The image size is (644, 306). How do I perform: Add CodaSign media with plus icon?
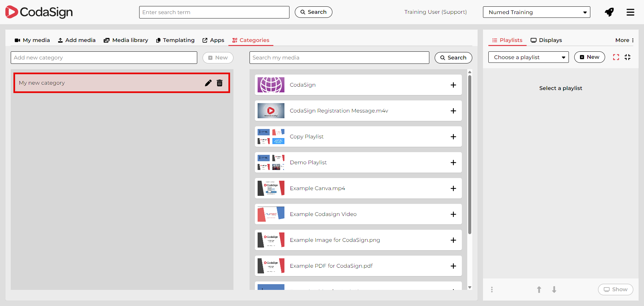point(453,85)
